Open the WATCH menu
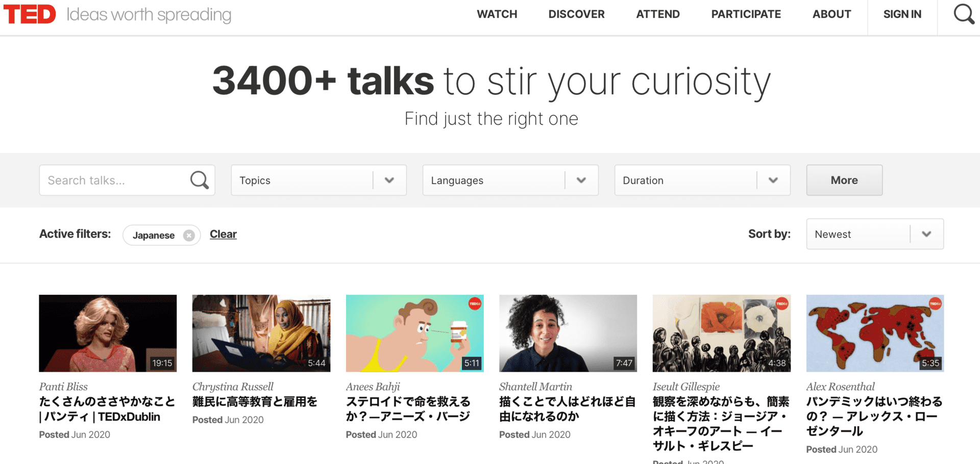This screenshot has height=464, width=980. click(x=497, y=14)
